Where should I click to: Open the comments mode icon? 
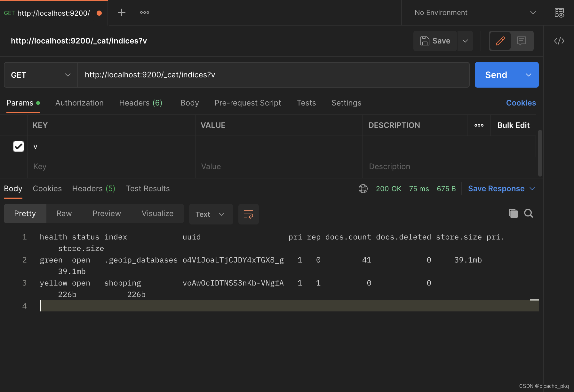tap(522, 41)
